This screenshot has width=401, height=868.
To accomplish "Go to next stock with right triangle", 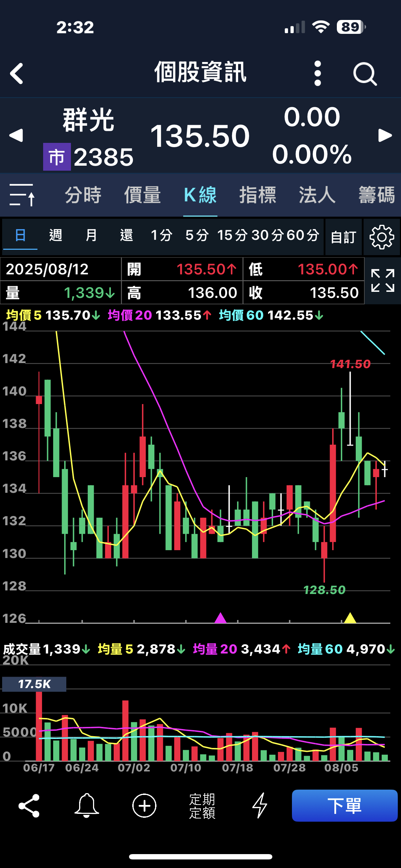I will point(385,135).
